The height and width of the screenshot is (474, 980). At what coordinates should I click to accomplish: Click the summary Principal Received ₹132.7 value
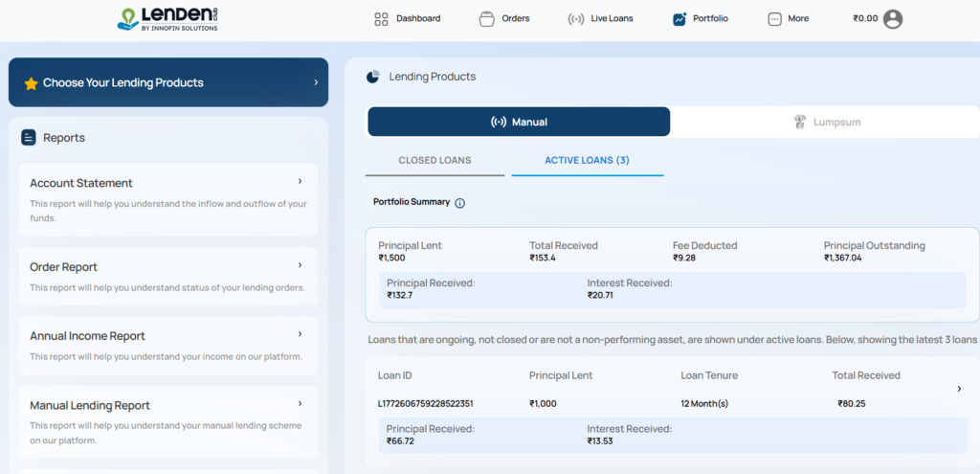click(399, 295)
